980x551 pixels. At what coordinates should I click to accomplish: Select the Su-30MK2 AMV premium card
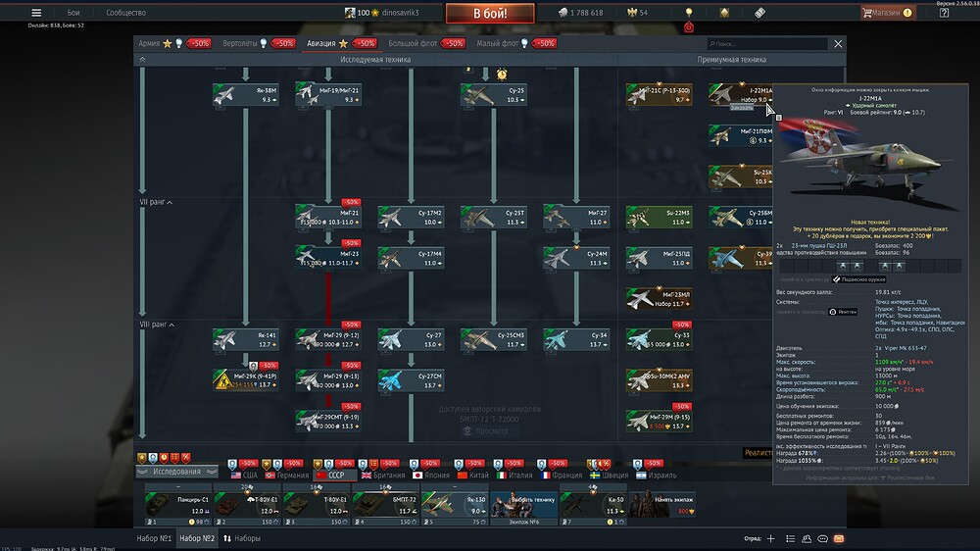(x=659, y=380)
